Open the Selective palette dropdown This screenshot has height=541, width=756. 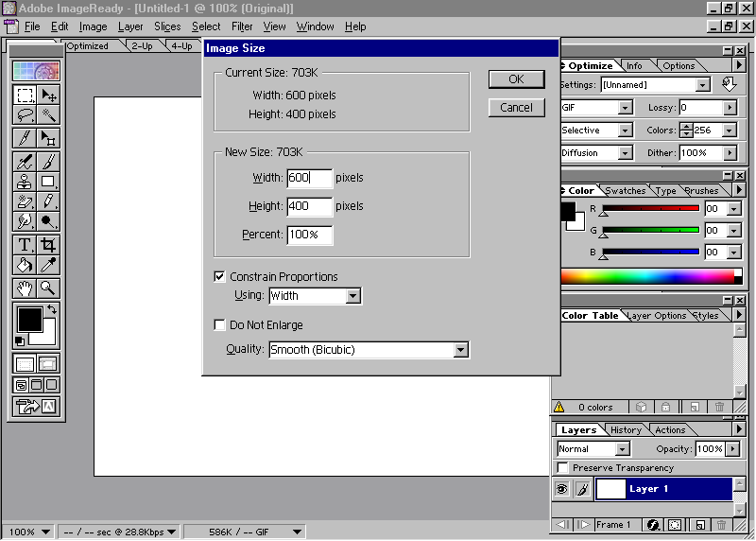596,131
